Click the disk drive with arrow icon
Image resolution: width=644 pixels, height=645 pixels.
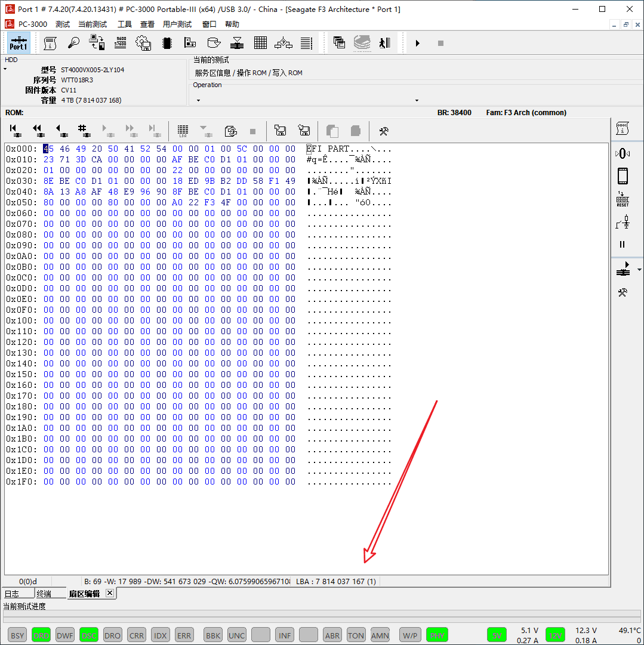pyautogui.click(x=214, y=43)
